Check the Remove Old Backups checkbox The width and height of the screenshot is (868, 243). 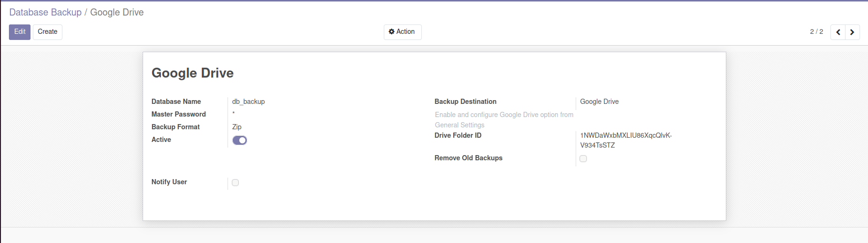click(x=583, y=158)
